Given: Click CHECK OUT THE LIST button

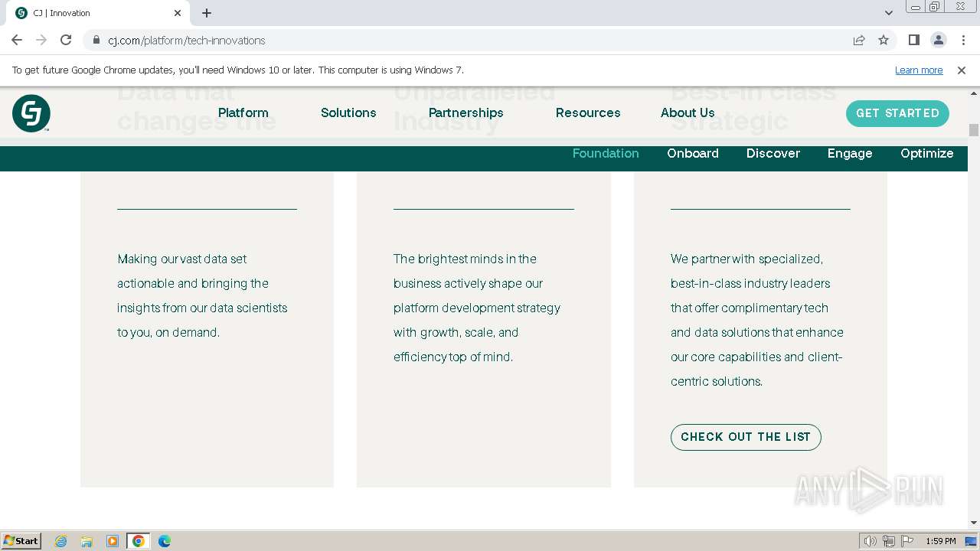Looking at the screenshot, I should pos(746,437).
